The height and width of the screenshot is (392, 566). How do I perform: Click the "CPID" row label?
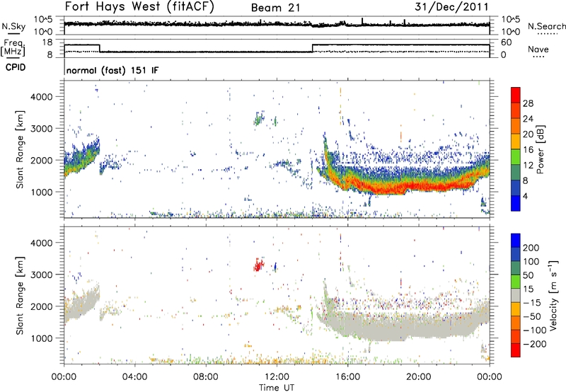[16, 67]
